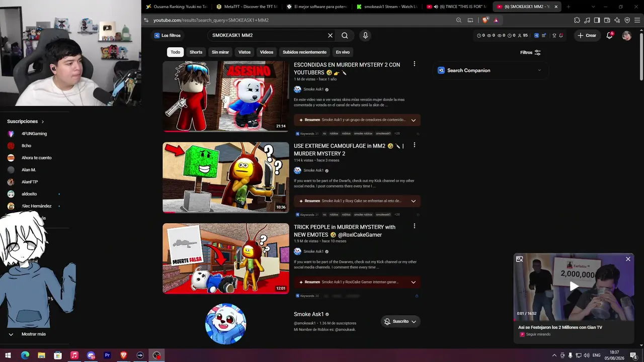Open the taskbar volume control

(586, 355)
